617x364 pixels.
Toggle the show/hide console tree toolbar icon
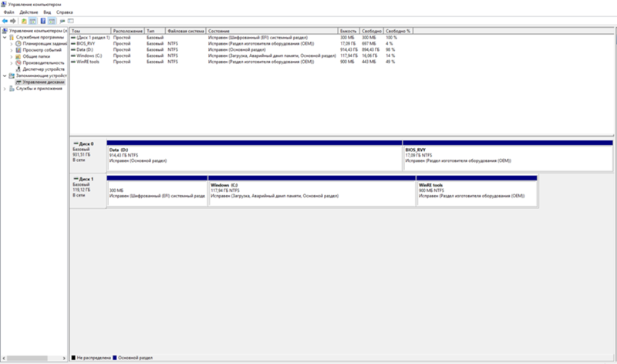click(x=32, y=21)
